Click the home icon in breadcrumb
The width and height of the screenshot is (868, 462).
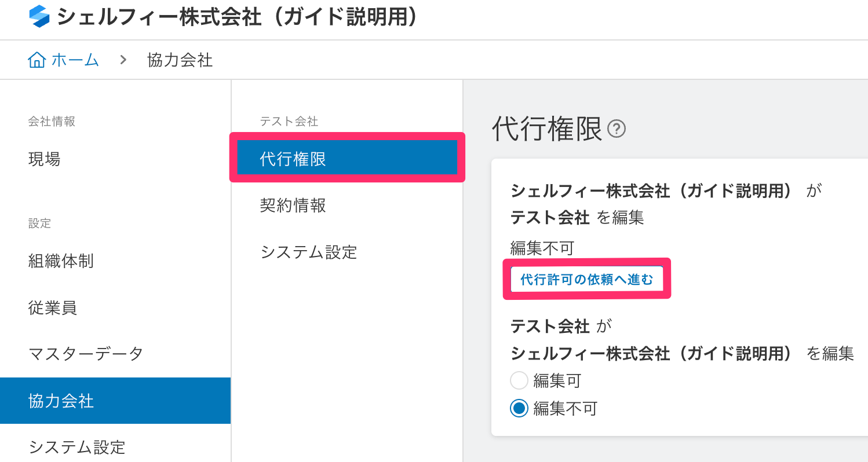(37, 60)
